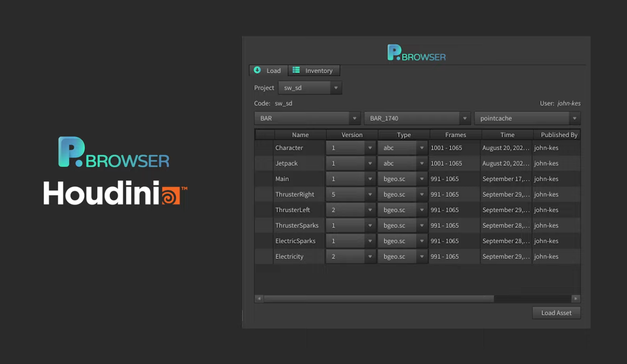Click the scrollbar left arrow

[259, 298]
